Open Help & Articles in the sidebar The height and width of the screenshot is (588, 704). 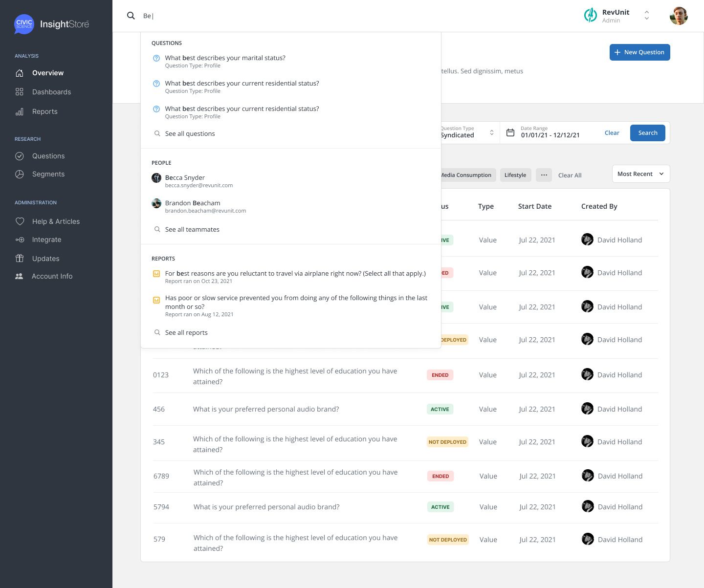click(x=56, y=221)
